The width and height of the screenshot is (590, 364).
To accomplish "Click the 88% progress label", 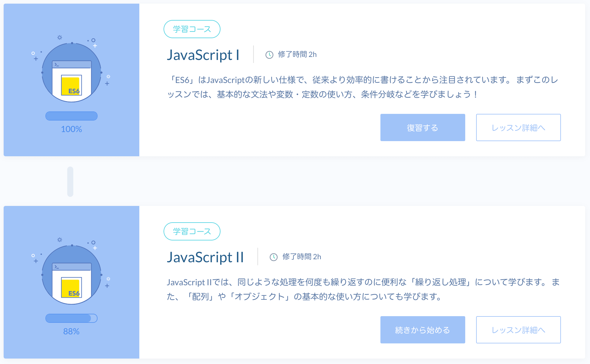I will point(71,332).
